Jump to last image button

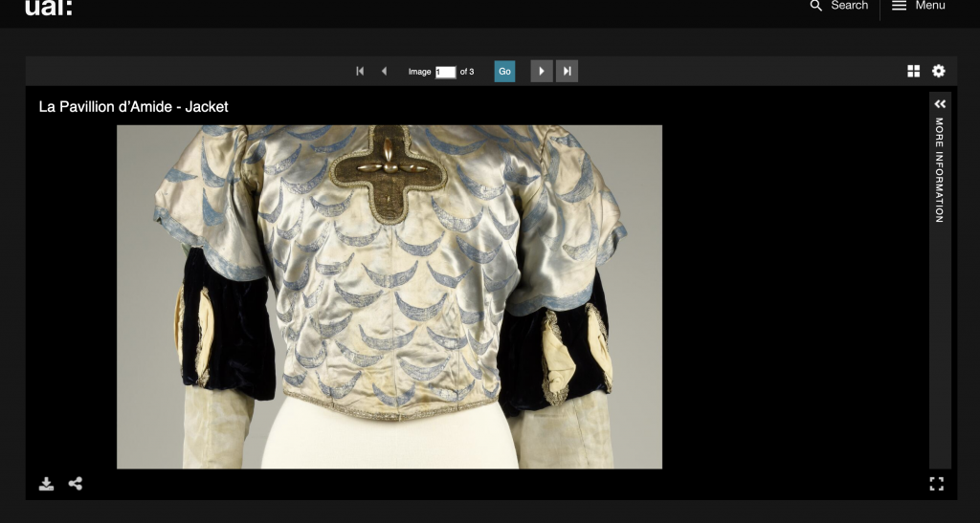coord(567,71)
